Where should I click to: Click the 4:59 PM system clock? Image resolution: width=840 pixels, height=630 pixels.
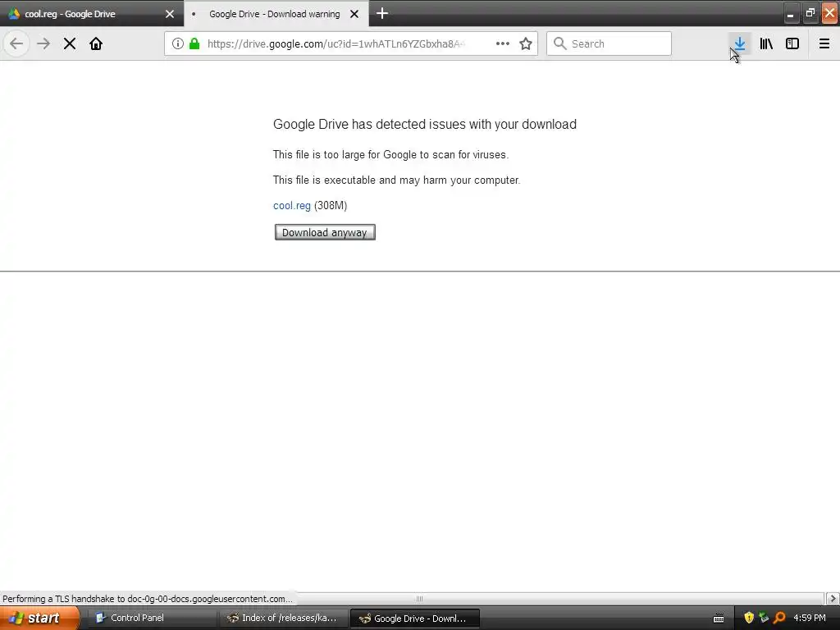click(x=810, y=619)
